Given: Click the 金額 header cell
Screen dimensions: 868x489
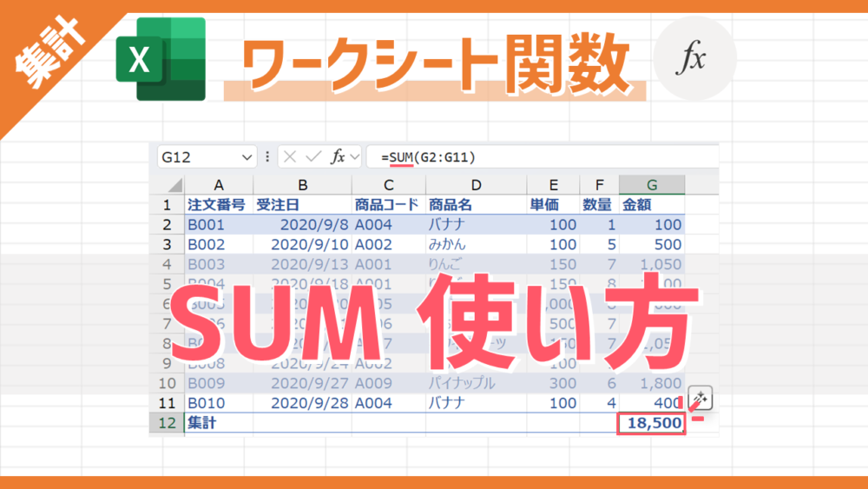Looking at the screenshot, I should pos(652,205).
